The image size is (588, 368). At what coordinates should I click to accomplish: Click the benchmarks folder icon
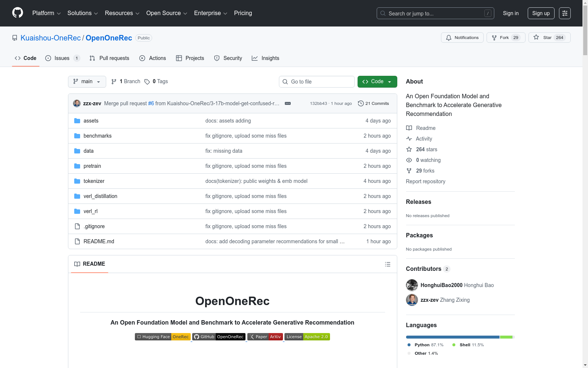coord(77,136)
